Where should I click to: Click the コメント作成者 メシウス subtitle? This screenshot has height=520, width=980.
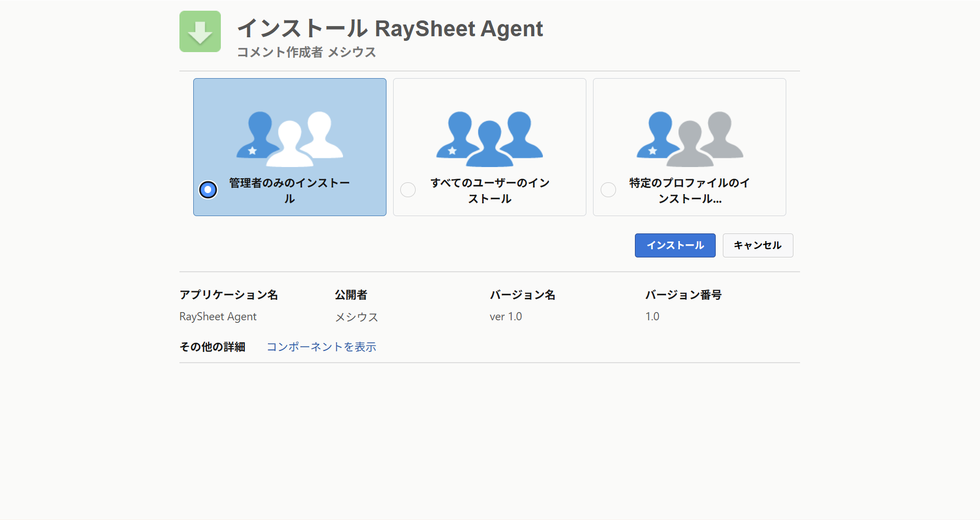pos(306,52)
